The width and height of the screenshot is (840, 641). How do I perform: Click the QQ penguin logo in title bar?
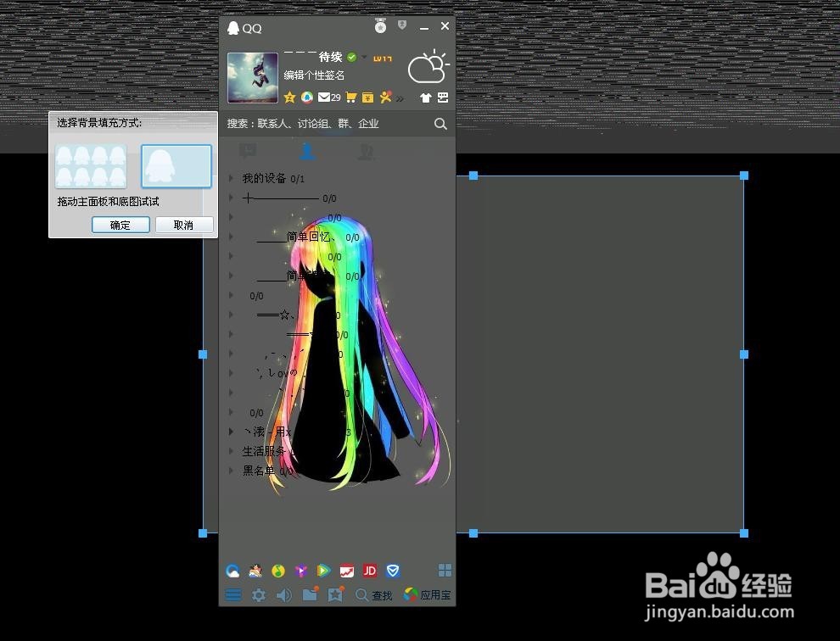[233, 28]
